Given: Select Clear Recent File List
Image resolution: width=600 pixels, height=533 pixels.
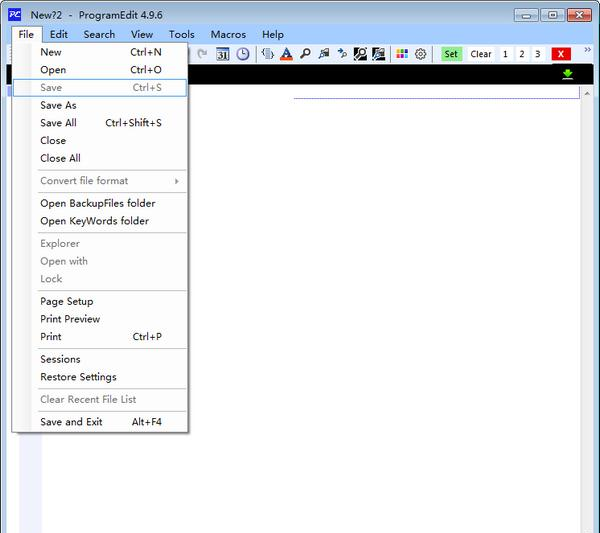Looking at the screenshot, I should [100, 399].
